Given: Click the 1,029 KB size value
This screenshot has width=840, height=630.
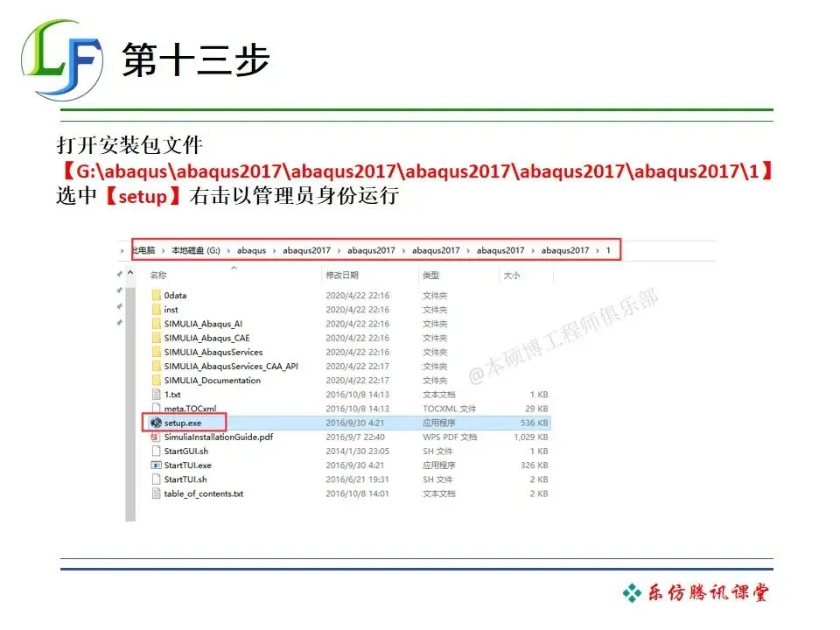Looking at the screenshot, I should tap(531, 437).
